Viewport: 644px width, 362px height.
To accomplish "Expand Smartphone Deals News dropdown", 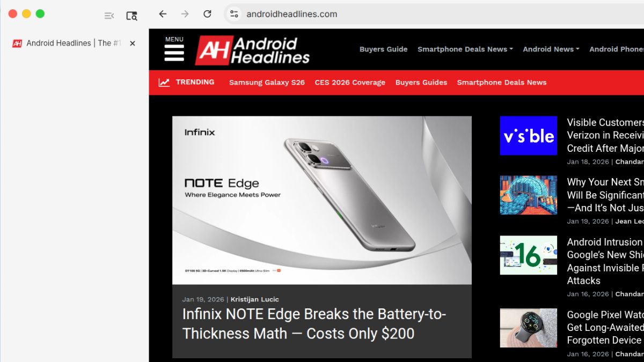I will (x=465, y=49).
